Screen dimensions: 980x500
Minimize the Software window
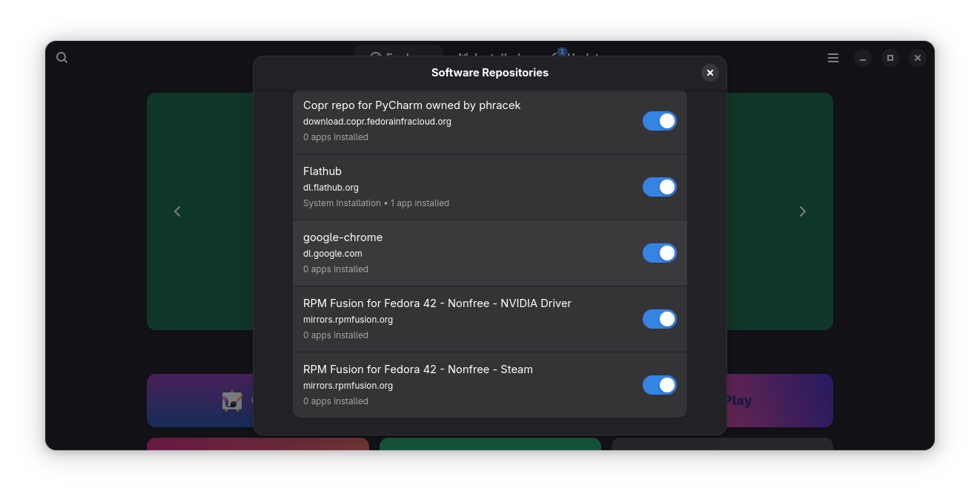tap(862, 58)
